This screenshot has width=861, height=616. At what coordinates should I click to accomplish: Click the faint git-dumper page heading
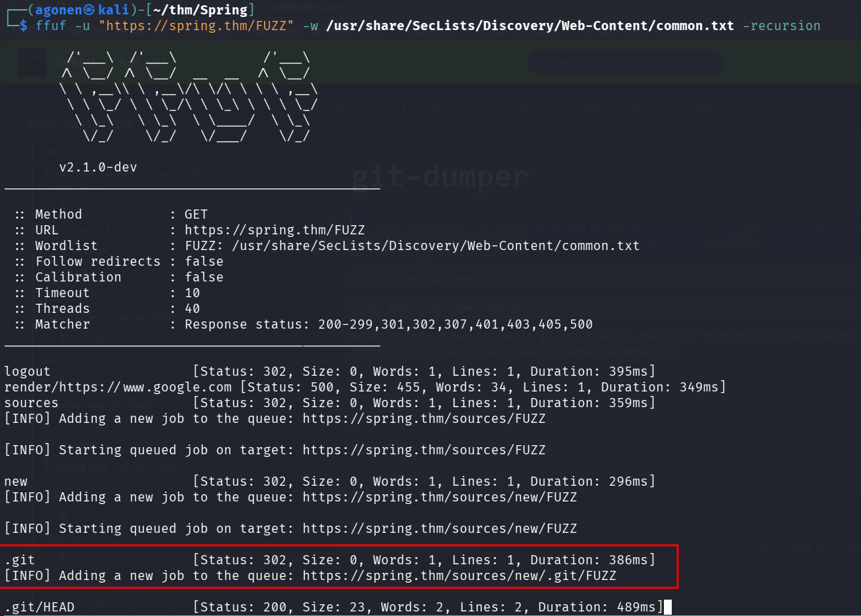pyautogui.click(x=440, y=177)
